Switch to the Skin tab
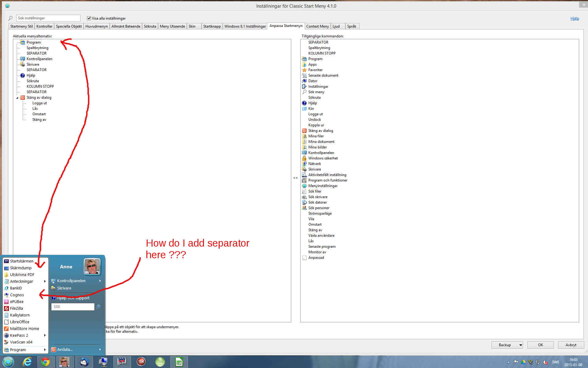The height and width of the screenshot is (368, 588). [x=192, y=26]
